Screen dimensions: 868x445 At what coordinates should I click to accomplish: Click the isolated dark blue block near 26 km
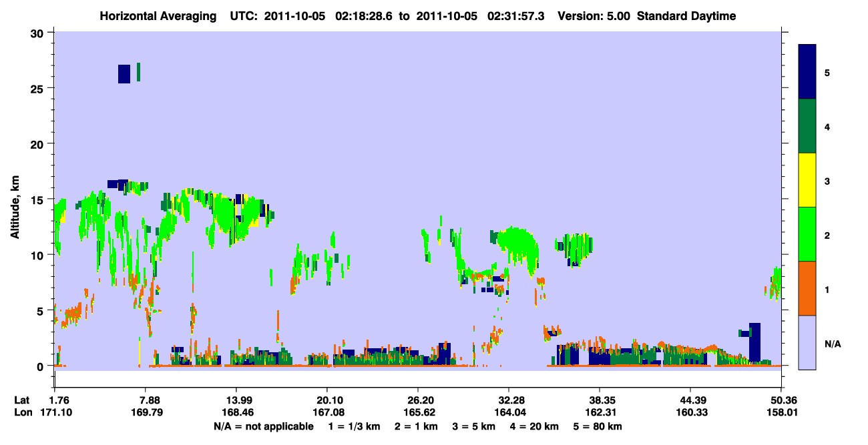point(124,74)
